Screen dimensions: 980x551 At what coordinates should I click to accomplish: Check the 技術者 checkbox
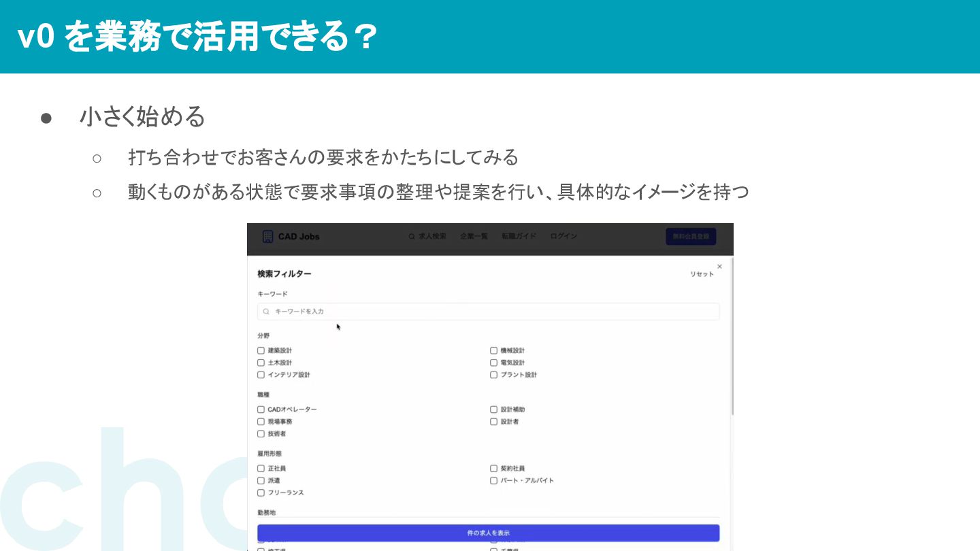click(261, 434)
